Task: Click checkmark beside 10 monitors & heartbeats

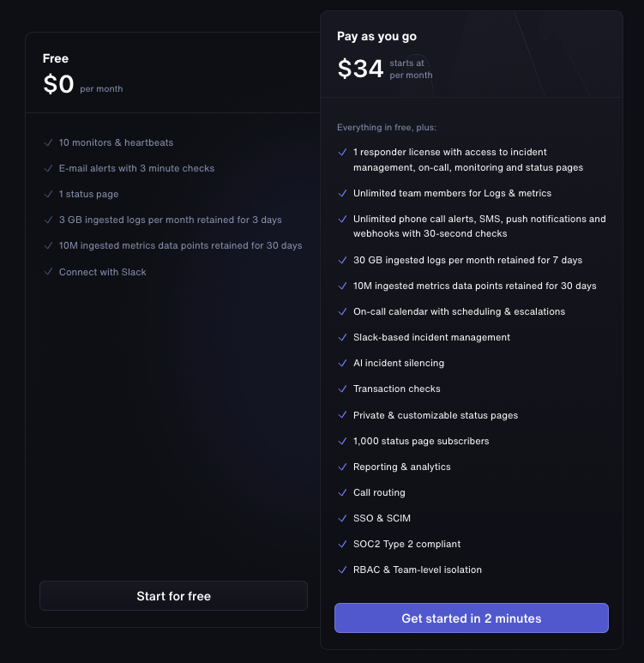Action: point(48,142)
